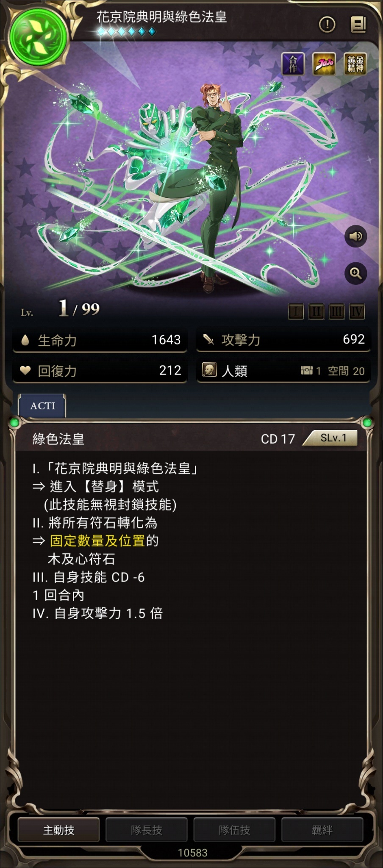383x868 pixels.
Task: Tap the JoJo series badge
Action: pyautogui.click(x=324, y=64)
